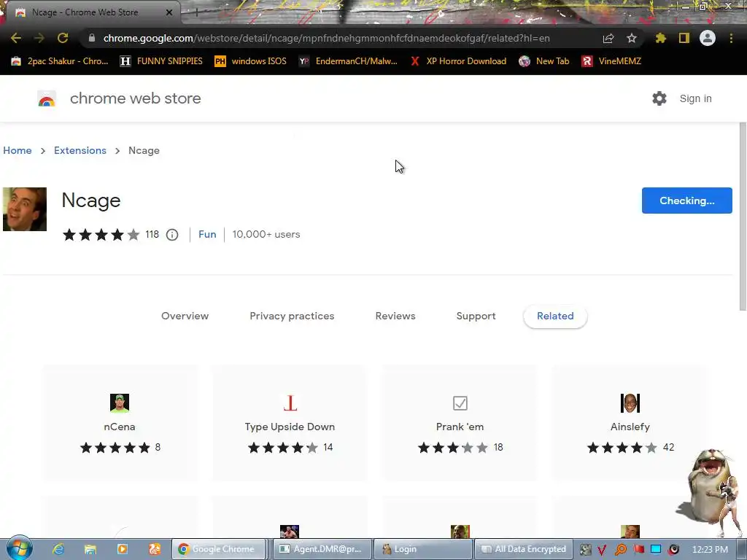This screenshot has width=747, height=560.
Task: Open the Fun category link
Action: [x=207, y=234]
